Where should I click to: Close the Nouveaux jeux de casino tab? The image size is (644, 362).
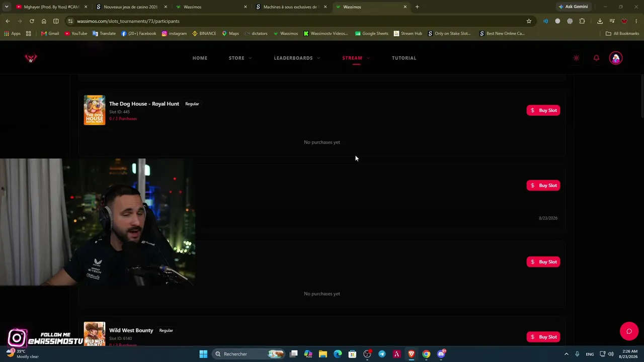coord(166,7)
